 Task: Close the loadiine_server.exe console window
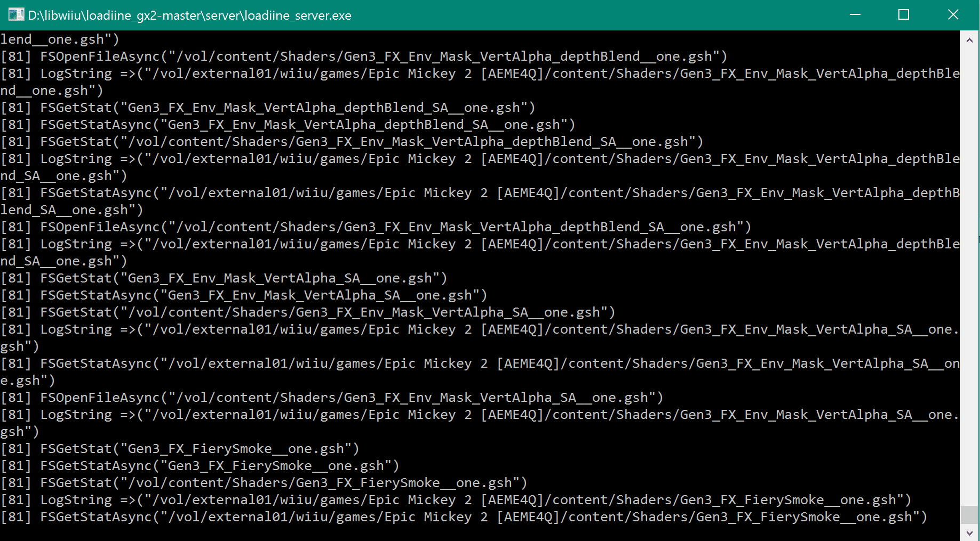coord(953,15)
